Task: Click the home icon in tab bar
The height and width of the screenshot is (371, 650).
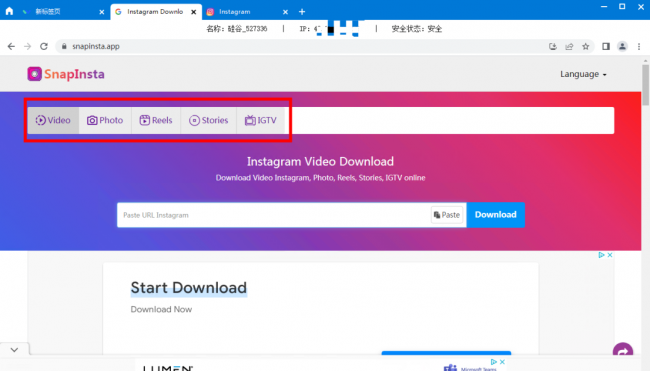Action: [10, 12]
